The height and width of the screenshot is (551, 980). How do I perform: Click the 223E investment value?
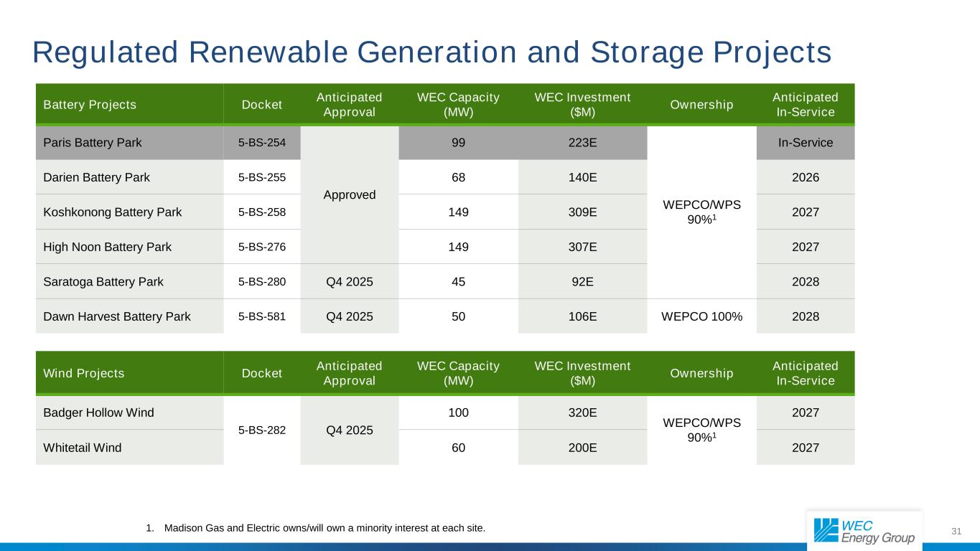click(x=582, y=142)
